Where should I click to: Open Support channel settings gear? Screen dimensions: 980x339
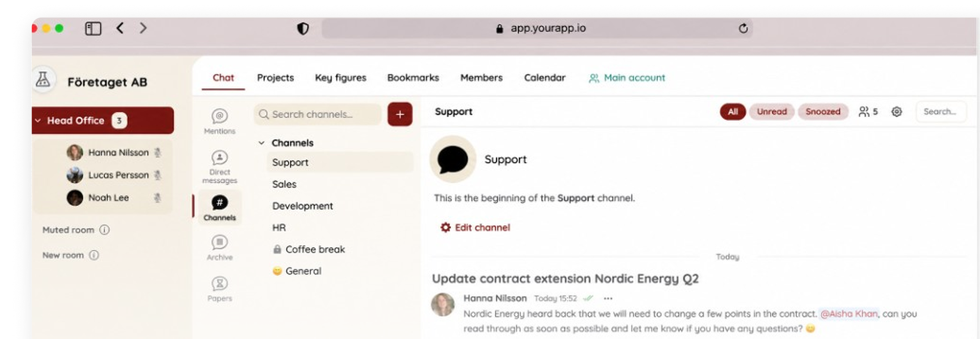[897, 112]
